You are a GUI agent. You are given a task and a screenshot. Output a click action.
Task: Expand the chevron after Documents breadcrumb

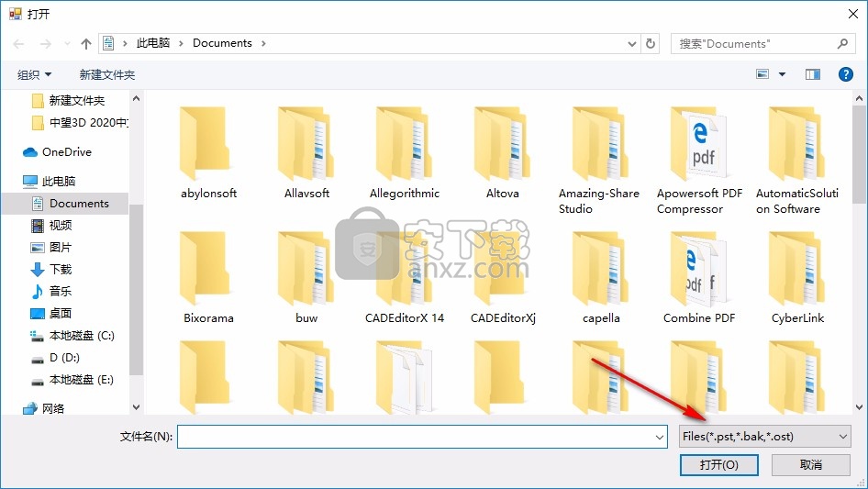263,43
